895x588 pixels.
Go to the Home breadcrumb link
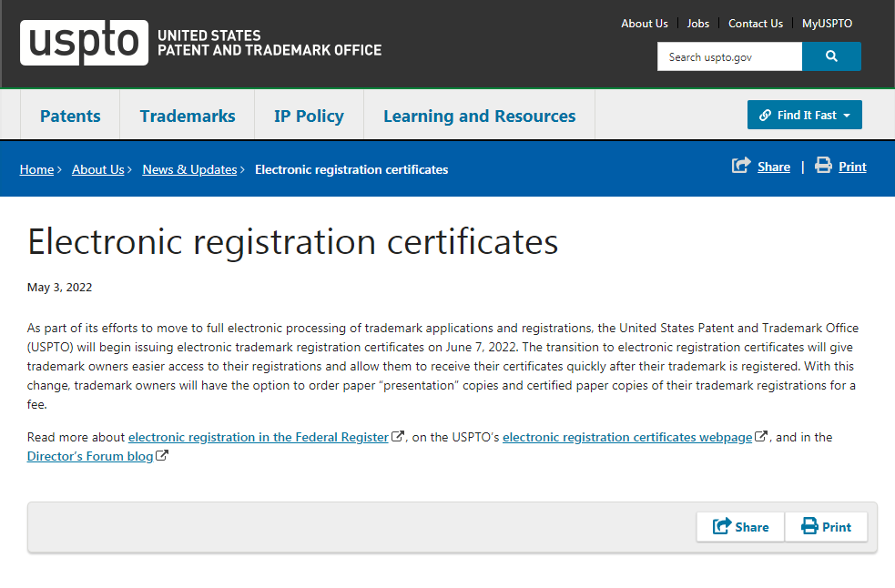(36, 169)
